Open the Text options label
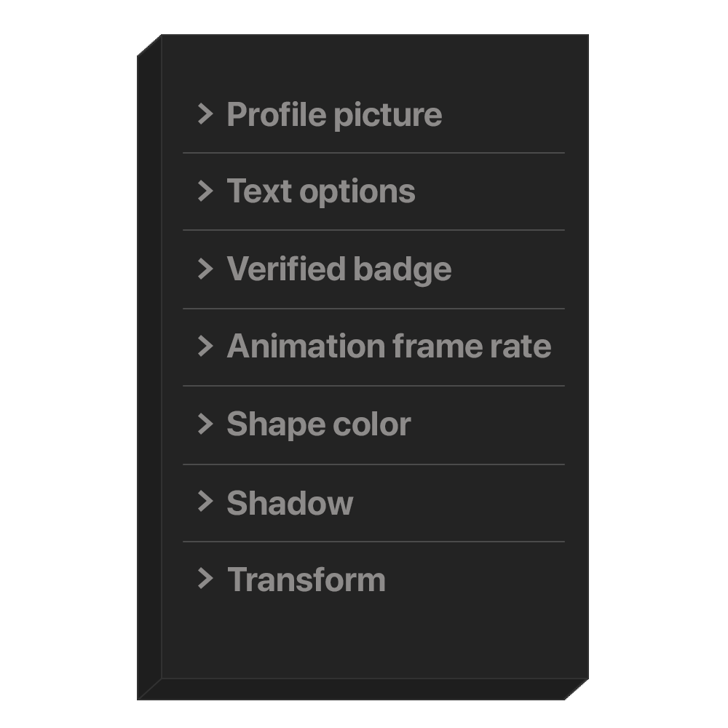Screen dimensions: 728x728 coord(321,192)
